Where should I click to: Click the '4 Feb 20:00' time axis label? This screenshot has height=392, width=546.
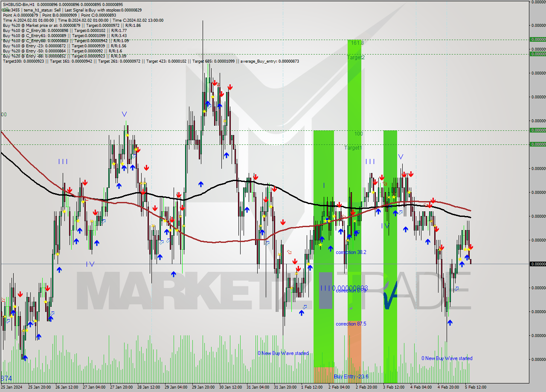tap(448, 387)
